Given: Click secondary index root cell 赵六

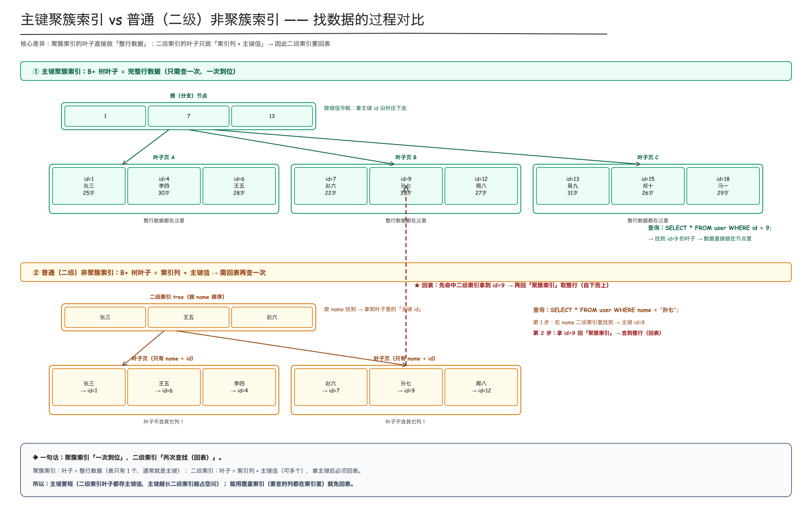Looking at the screenshot, I should pos(272,317).
